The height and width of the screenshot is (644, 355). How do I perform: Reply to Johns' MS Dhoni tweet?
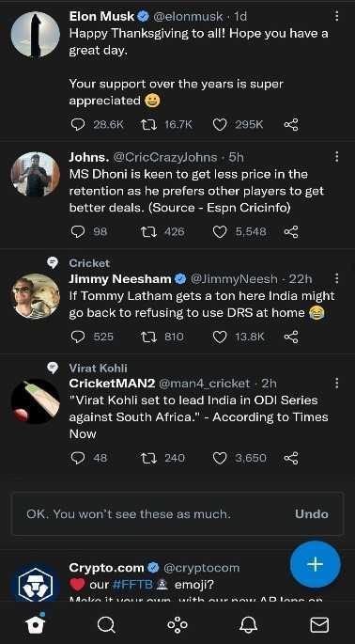click(x=78, y=231)
